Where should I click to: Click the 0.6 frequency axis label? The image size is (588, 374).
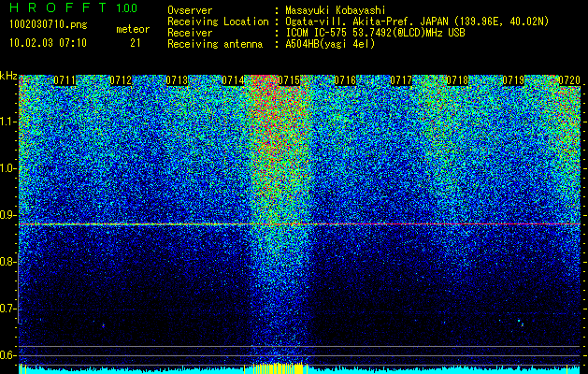click(x=7, y=355)
